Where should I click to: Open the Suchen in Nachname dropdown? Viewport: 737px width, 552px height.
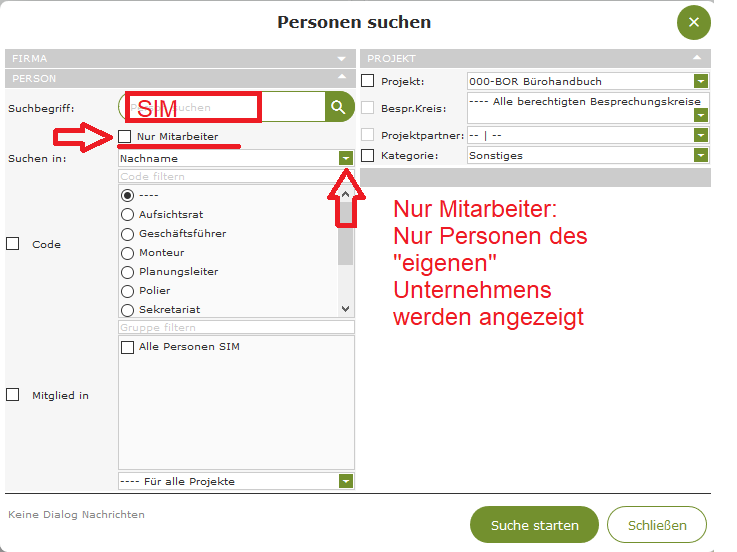[x=345, y=158]
